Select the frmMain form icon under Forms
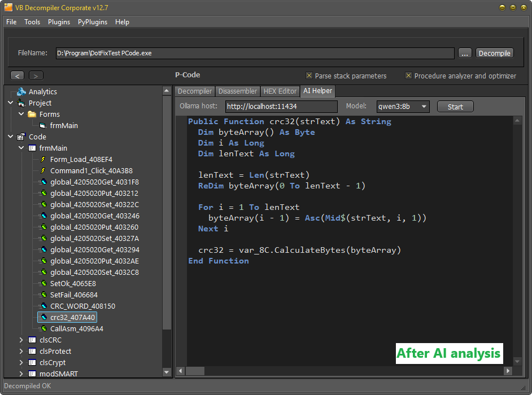532x395 pixels. [42, 125]
